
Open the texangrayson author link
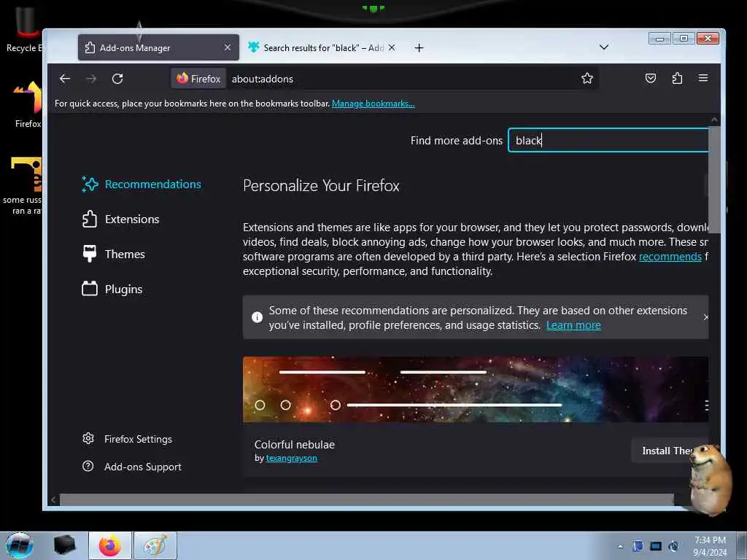point(291,458)
